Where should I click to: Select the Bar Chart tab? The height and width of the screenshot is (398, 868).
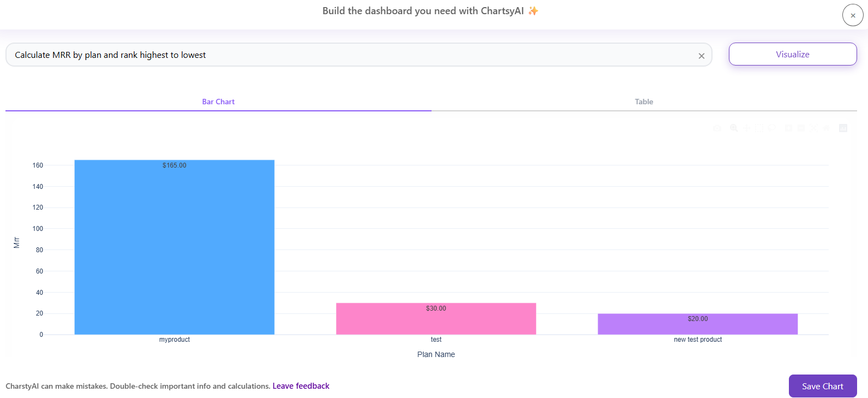tap(218, 102)
